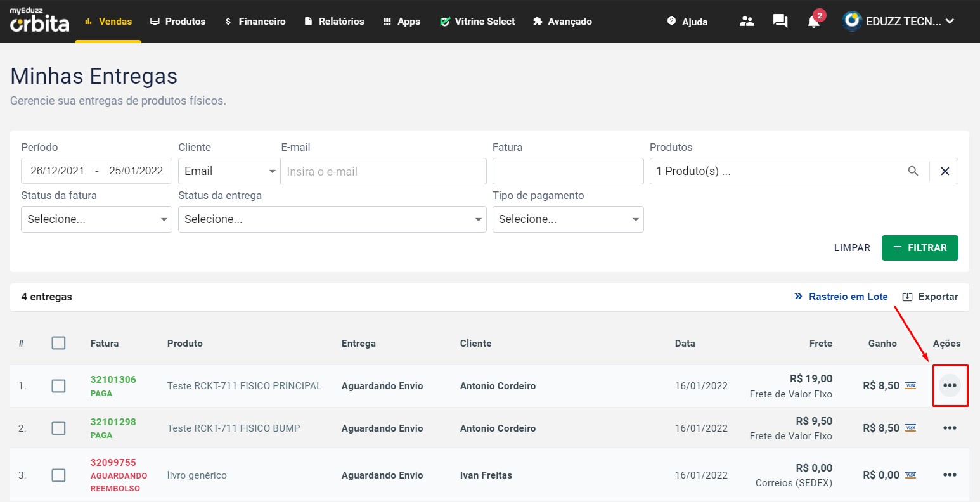This screenshot has height=502, width=980.
Task: Focus the Insira o e-mail field
Action: point(384,171)
